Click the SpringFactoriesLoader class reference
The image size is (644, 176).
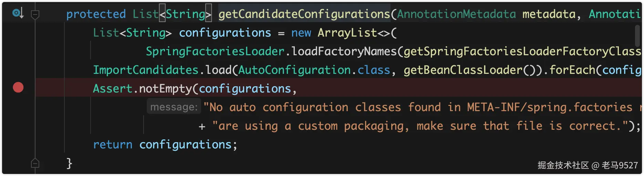(x=215, y=51)
